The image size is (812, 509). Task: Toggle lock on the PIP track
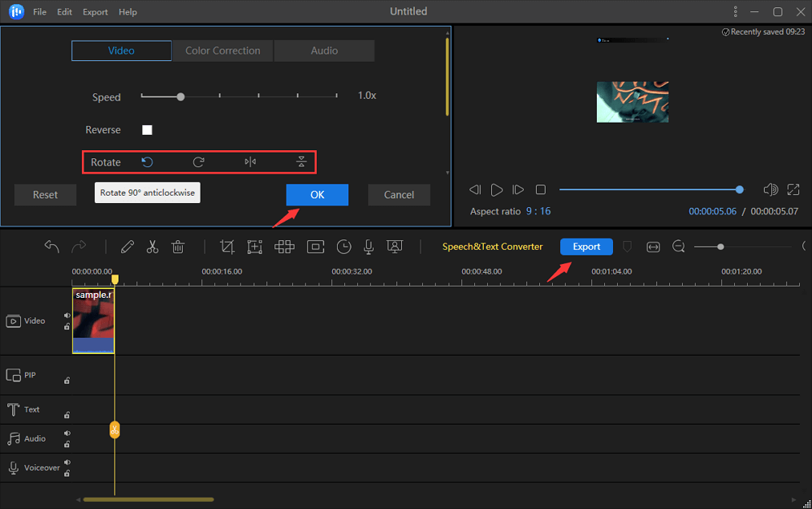67,380
